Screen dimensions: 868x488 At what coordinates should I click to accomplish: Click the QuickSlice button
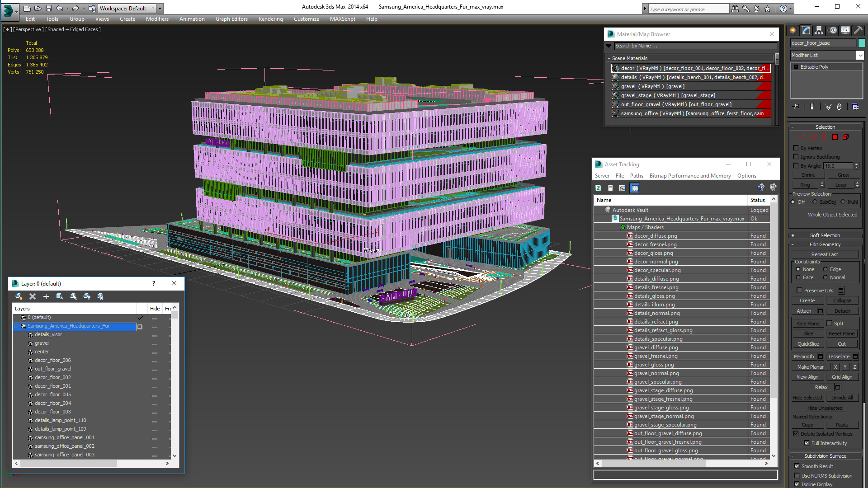point(808,344)
